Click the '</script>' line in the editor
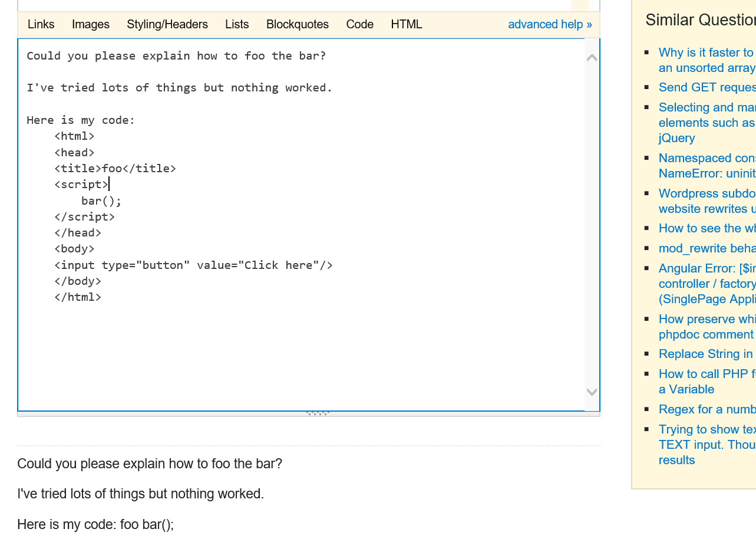The height and width of the screenshot is (542, 756). point(84,217)
